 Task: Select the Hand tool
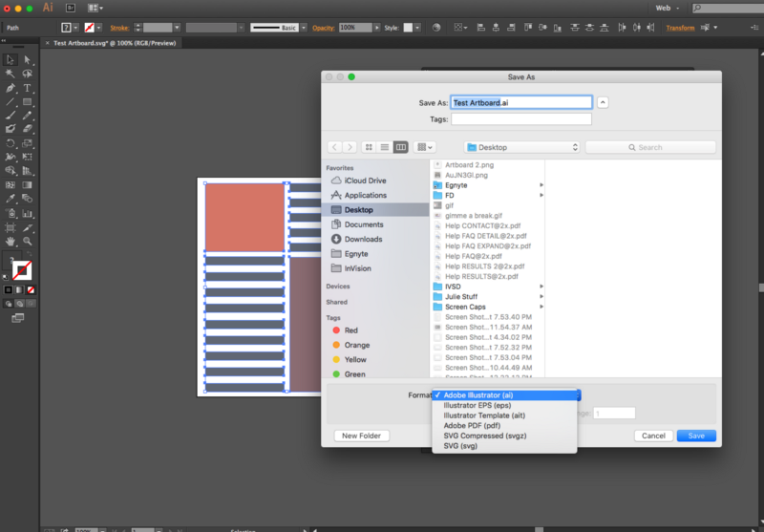(10, 241)
